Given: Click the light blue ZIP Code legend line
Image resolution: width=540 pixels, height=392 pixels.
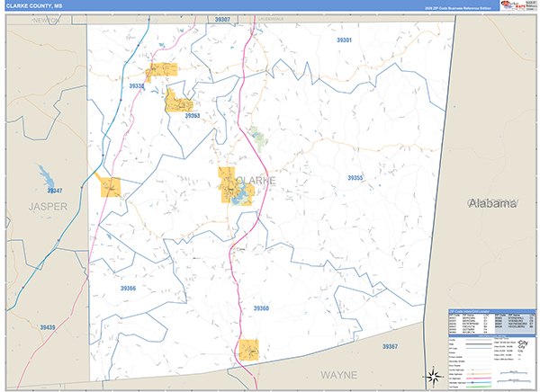Looking at the screenshot, I should click(479, 348).
